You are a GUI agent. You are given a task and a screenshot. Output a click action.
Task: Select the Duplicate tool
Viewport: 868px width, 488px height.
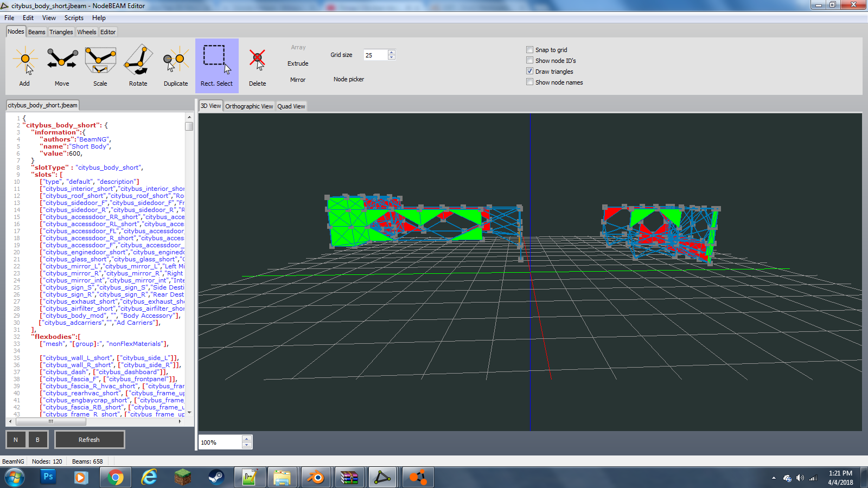point(176,66)
